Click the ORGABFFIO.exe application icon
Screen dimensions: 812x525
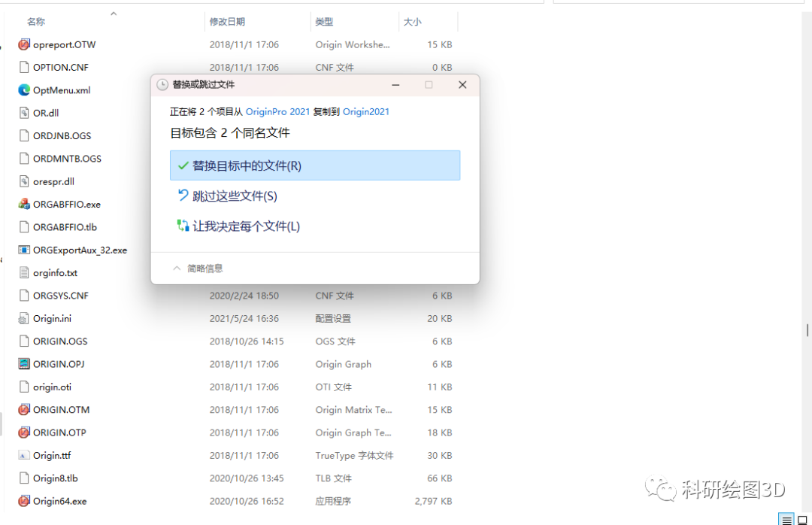(24, 204)
